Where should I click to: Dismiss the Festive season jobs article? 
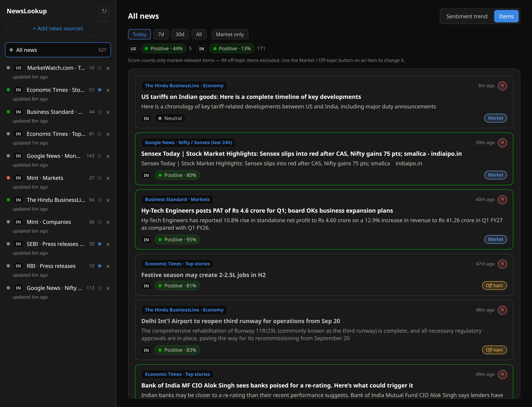[502, 264]
